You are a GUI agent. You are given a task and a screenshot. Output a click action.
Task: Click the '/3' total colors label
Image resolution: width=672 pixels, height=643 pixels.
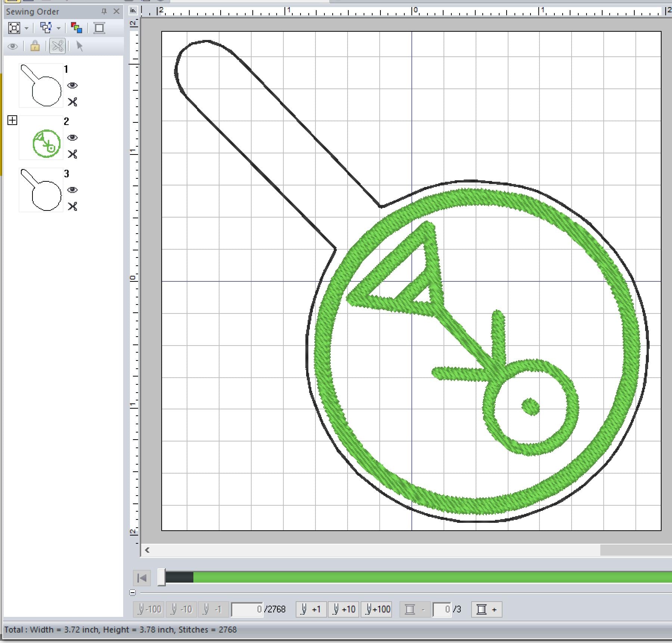point(457,609)
